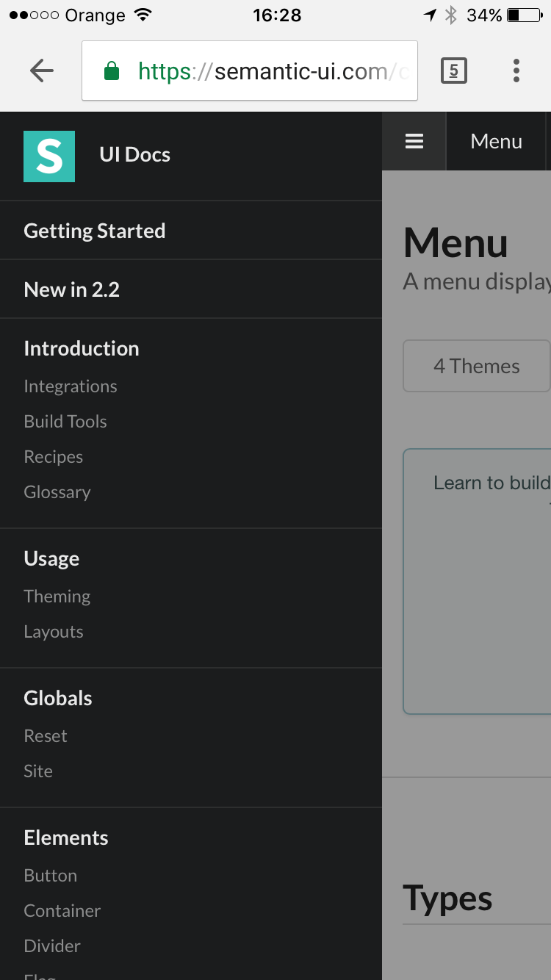Open the Getting Started section
This screenshot has width=551, height=980.
click(x=95, y=231)
